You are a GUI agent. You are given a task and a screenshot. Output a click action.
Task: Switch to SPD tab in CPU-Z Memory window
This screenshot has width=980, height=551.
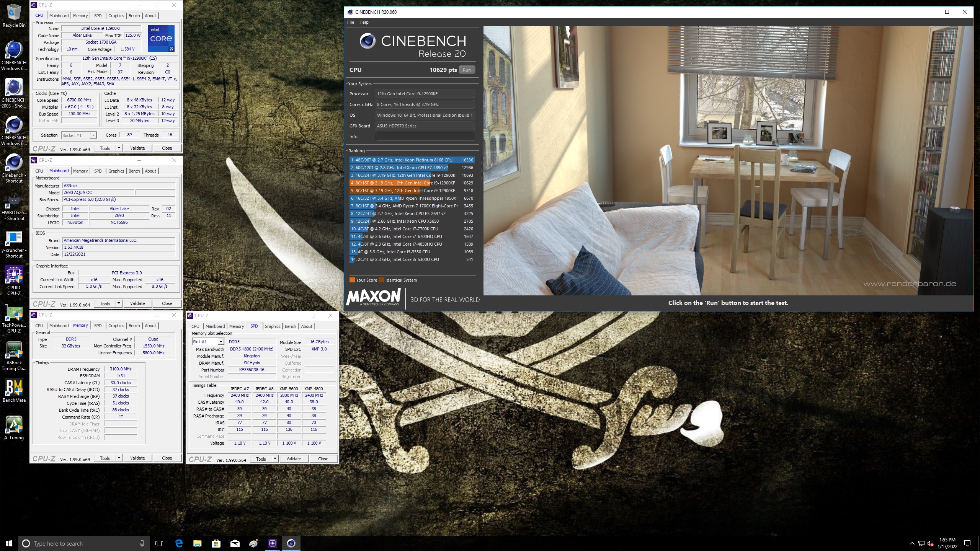pos(98,326)
